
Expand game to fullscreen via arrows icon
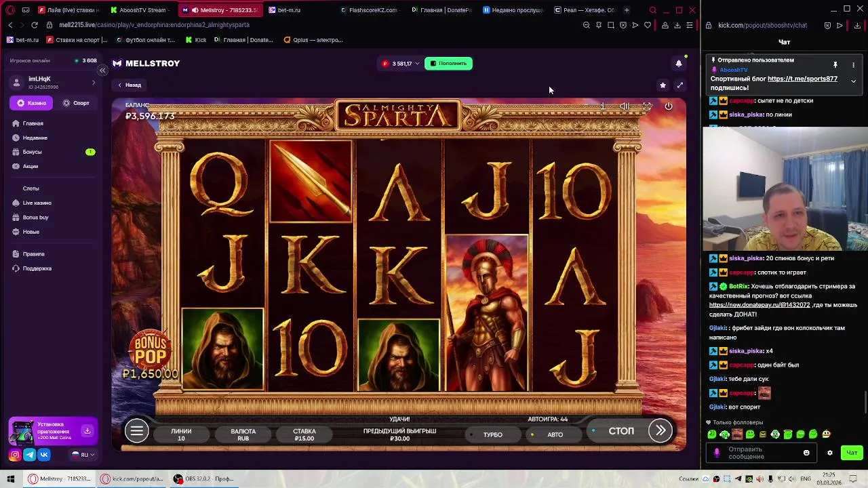coord(680,85)
